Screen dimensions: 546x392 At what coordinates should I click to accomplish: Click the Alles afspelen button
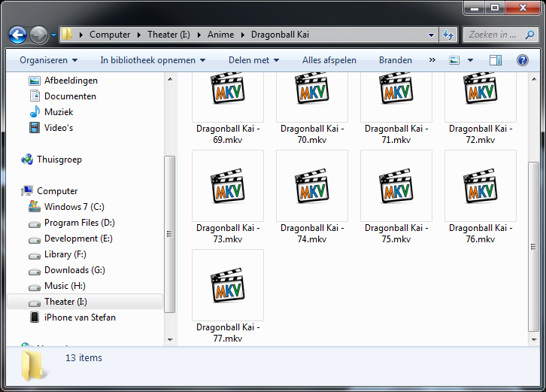tap(329, 60)
